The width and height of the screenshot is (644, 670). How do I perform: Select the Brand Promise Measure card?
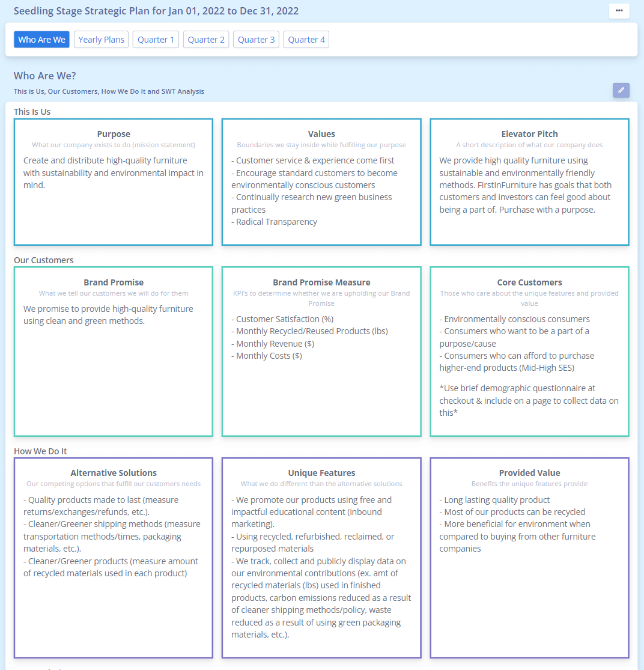321,352
